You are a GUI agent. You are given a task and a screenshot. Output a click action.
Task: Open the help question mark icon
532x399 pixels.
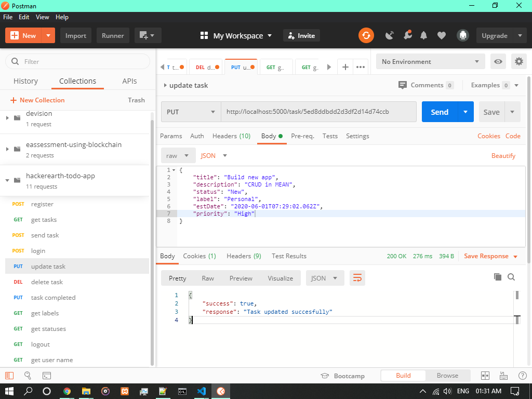click(x=523, y=376)
